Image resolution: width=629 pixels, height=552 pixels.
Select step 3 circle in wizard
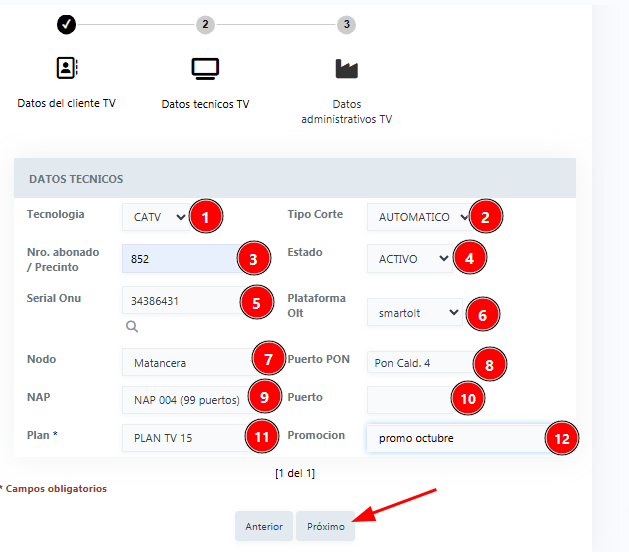click(346, 24)
